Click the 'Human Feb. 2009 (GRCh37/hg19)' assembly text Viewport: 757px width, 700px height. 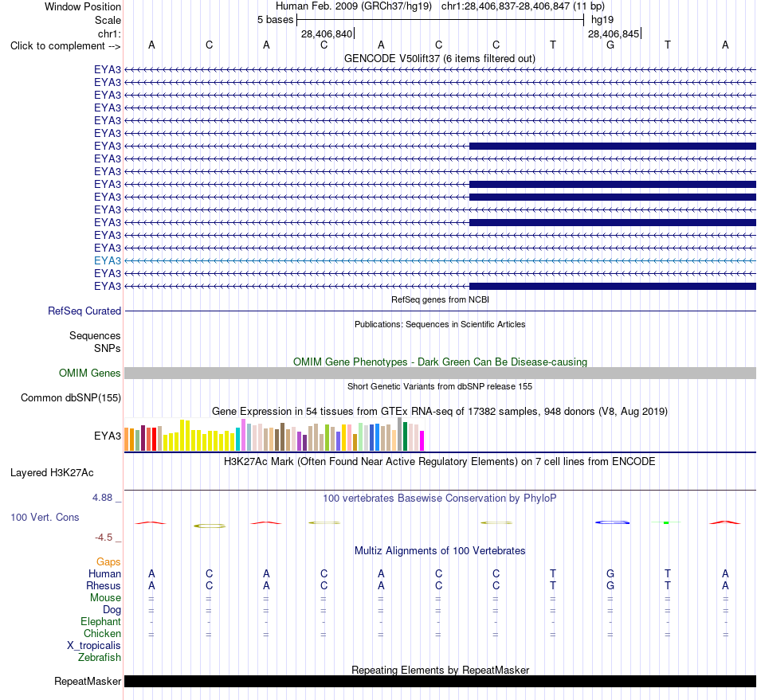(x=353, y=6)
